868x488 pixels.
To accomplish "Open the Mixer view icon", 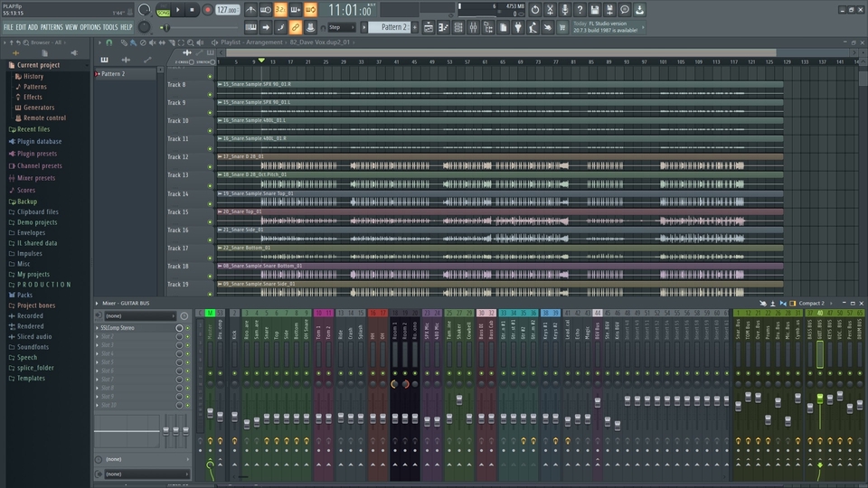I will pos(473,27).
